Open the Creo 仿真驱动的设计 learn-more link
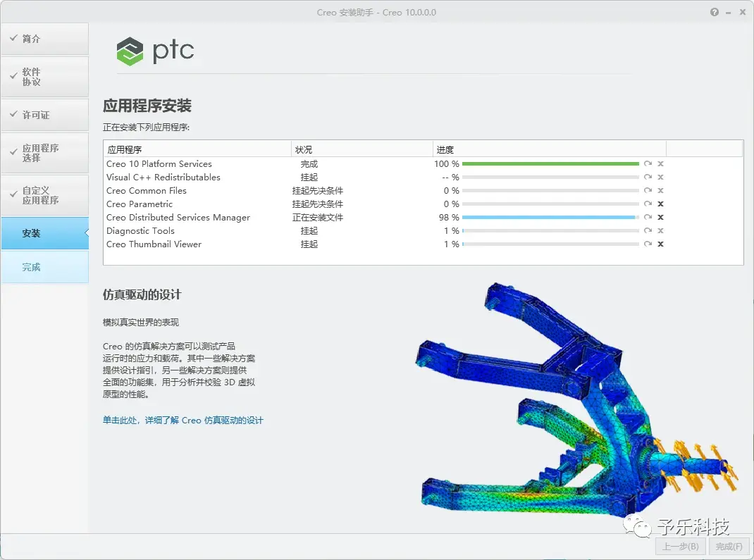 click(x=183, y=420)
